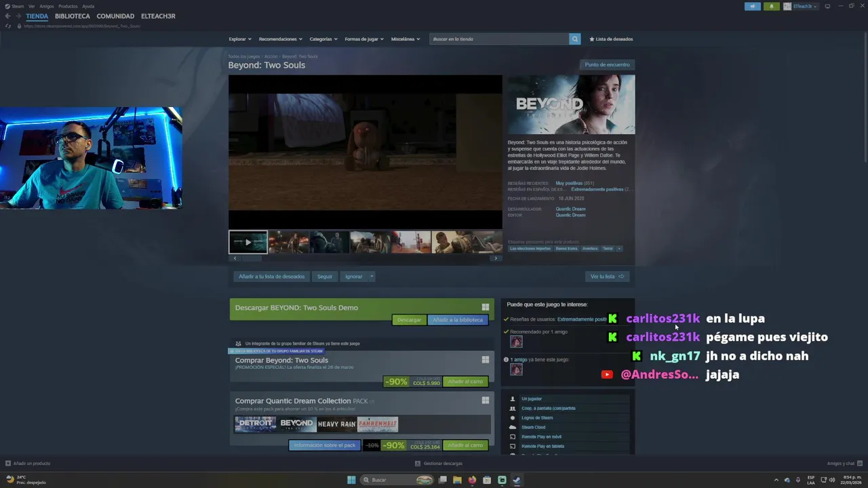Click the store search magnifier button
This screenshot has width=868, height=488.
(575, 39)
